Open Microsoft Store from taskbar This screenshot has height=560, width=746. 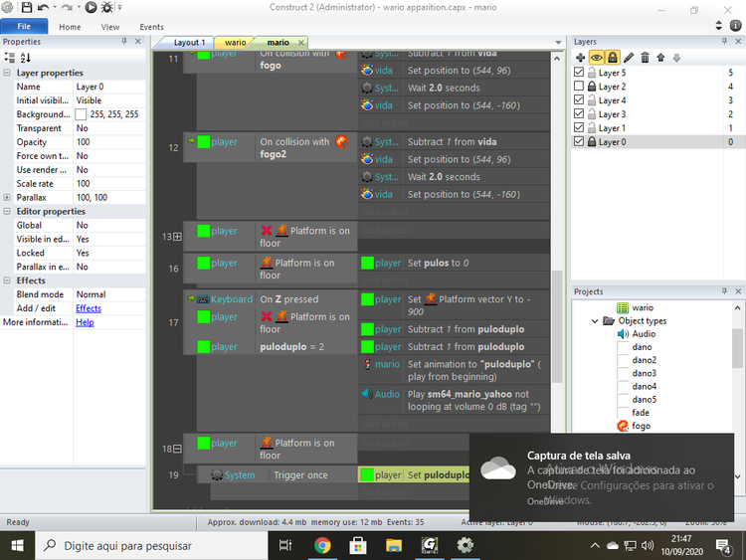(358, 545)
